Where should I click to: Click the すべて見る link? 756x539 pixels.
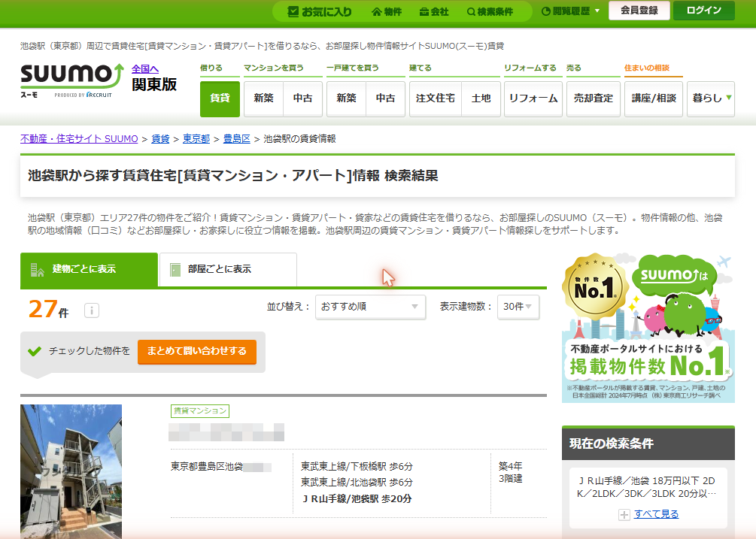point(656,514)
